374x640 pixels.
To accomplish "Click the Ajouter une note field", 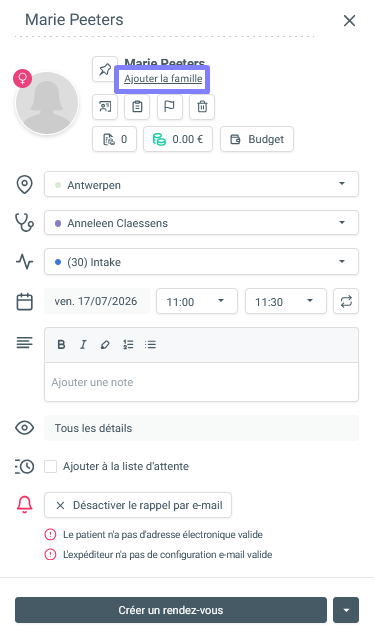I will (x=201, y=382).
